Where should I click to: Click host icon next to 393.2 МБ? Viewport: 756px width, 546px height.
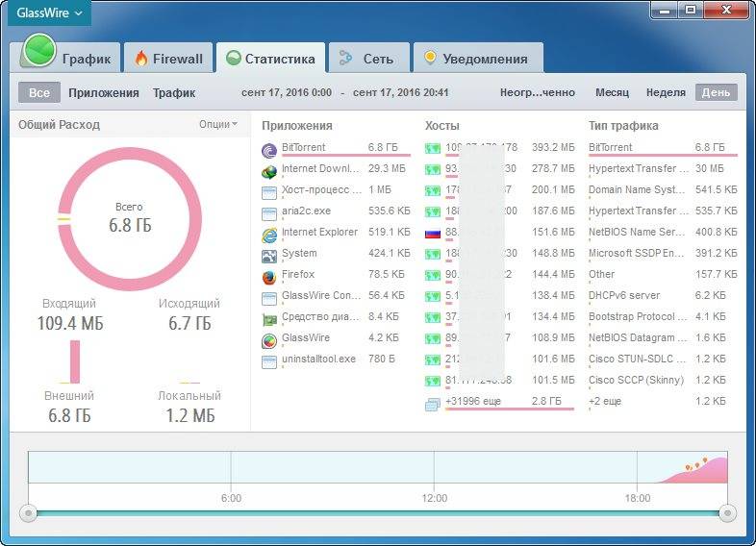[x=433, y=148]
